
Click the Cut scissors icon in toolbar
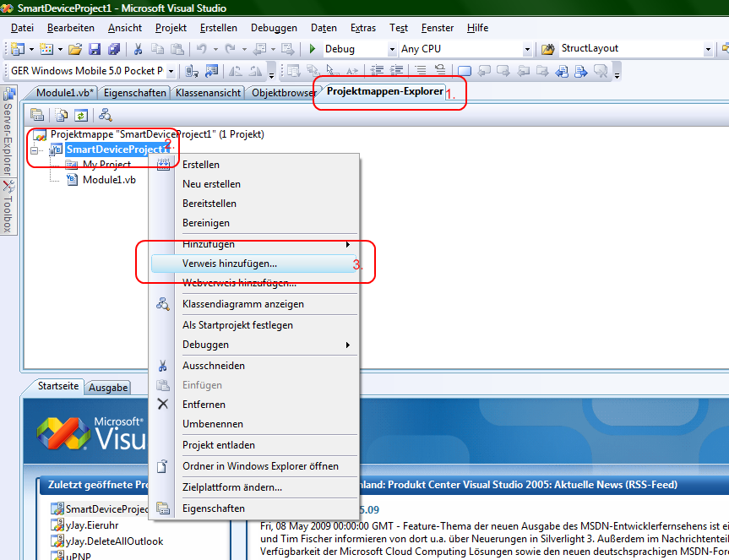pyautogui.click(x=138, y=49)
